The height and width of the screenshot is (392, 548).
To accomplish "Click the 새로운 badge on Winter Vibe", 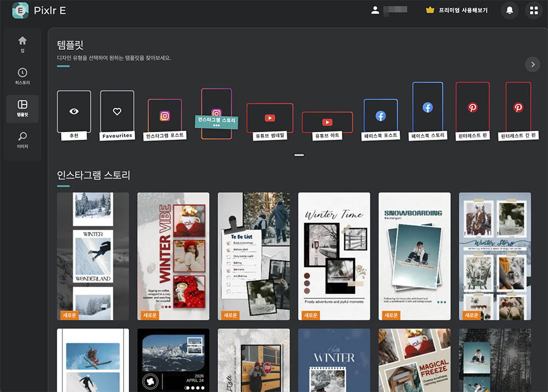I will [150, 315].
